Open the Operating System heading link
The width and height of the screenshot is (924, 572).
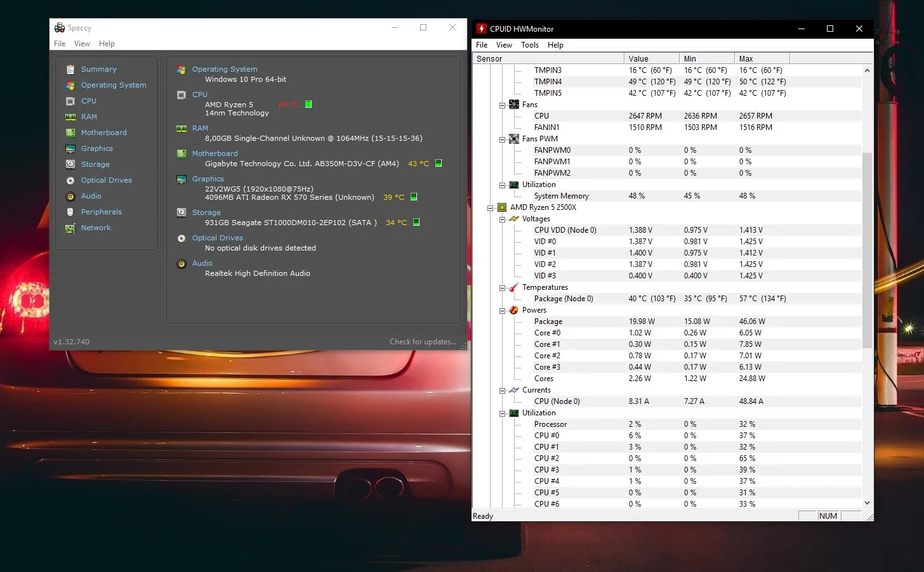(x=225, y=69)
